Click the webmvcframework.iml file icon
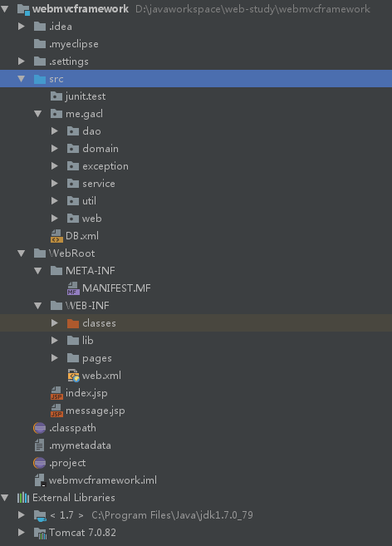 [40, 480]
